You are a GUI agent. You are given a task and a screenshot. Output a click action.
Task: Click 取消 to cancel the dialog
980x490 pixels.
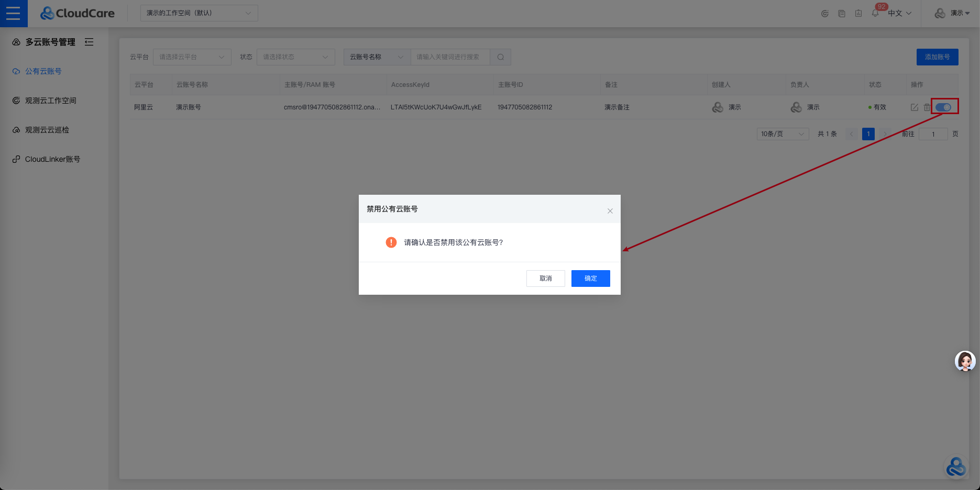pos(545,279)
